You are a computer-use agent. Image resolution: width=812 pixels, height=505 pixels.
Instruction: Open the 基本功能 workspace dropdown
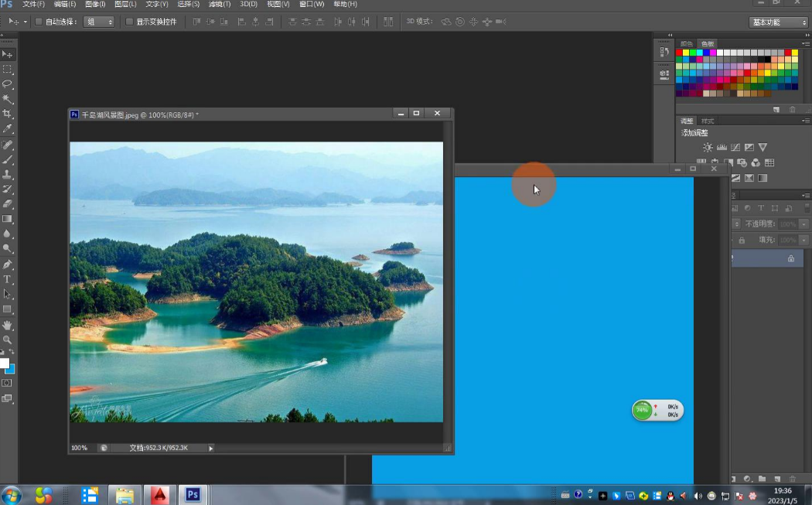pyautogui.click(x=778, y=22)
